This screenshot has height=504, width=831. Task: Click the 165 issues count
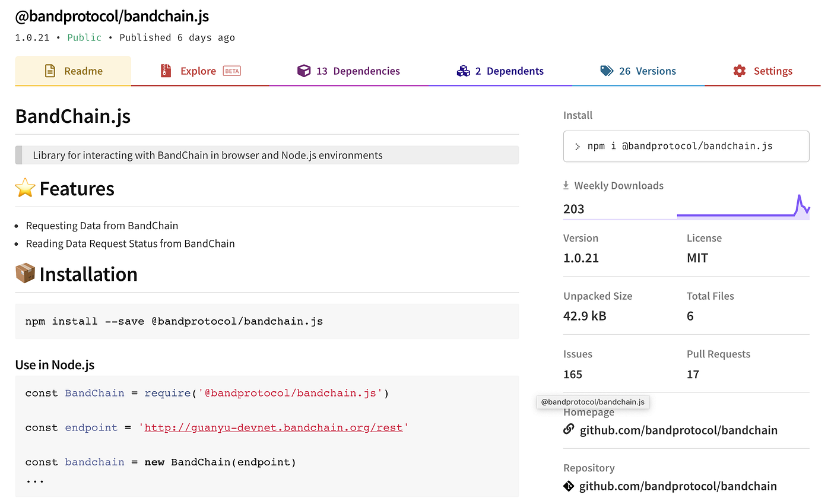(x=573, y=375)
